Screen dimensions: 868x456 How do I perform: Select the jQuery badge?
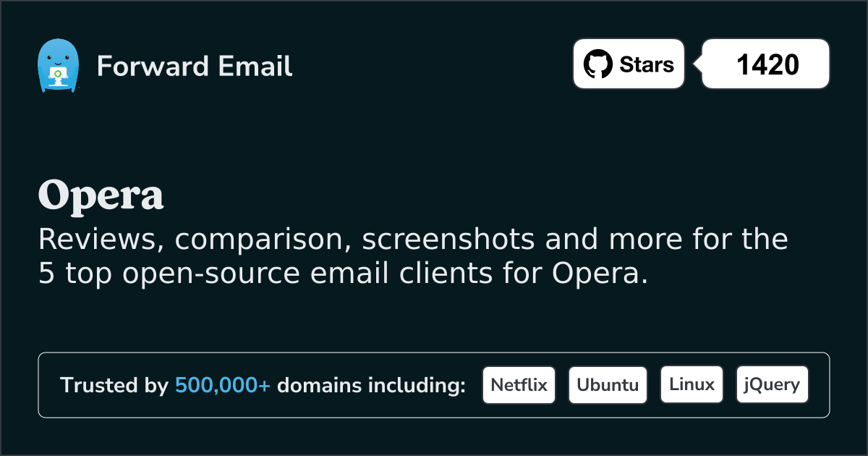tap(772, 384)
